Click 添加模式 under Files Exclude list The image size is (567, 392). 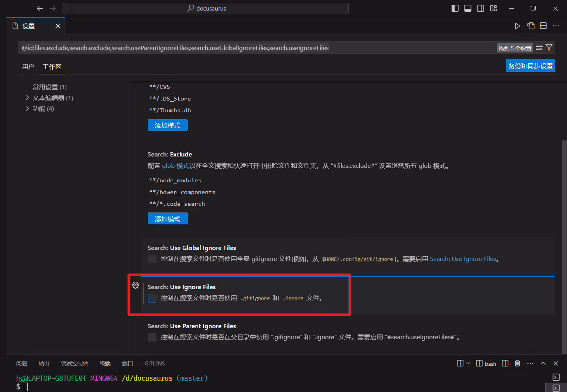point(168,125)
